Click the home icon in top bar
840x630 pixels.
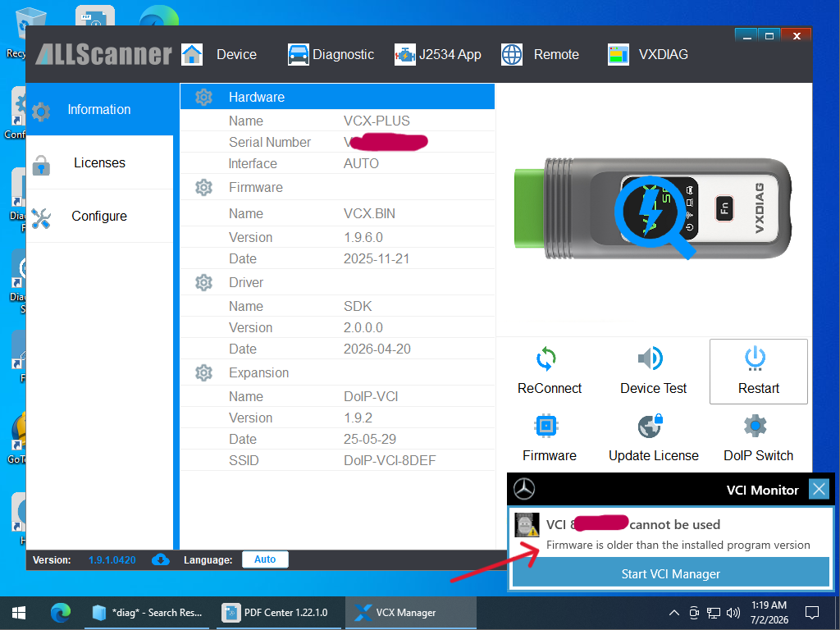[x=192, y=54]
